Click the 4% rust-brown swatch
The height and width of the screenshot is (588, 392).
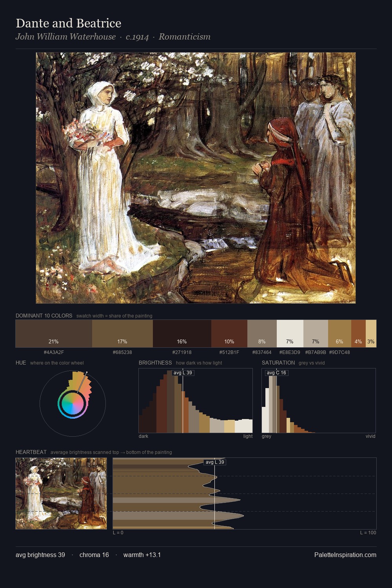pos(358,334)
